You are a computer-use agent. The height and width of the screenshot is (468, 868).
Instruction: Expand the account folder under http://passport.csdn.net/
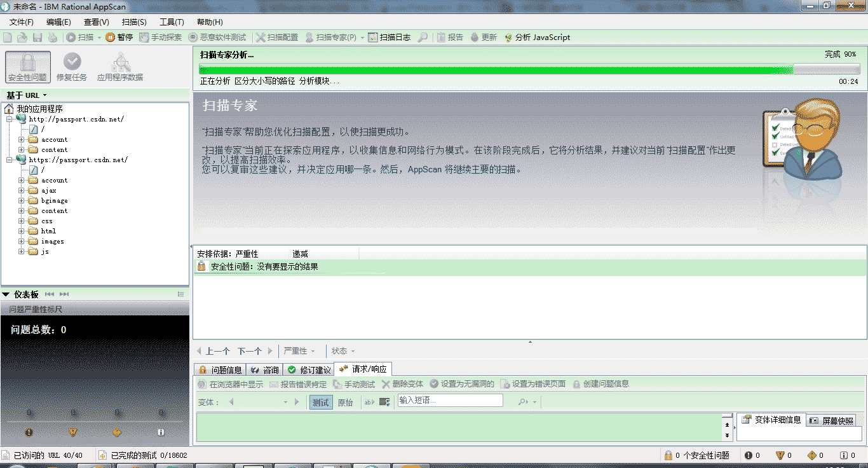[22, 139]
